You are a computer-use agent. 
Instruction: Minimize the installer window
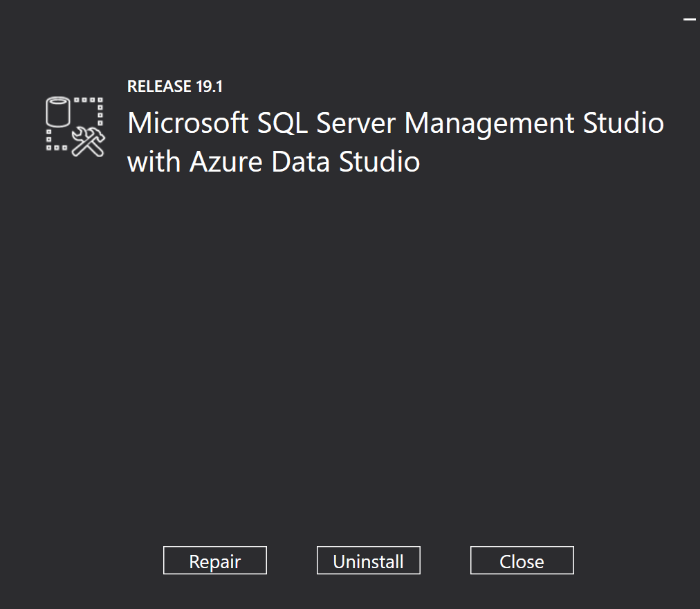coord(689,19)
